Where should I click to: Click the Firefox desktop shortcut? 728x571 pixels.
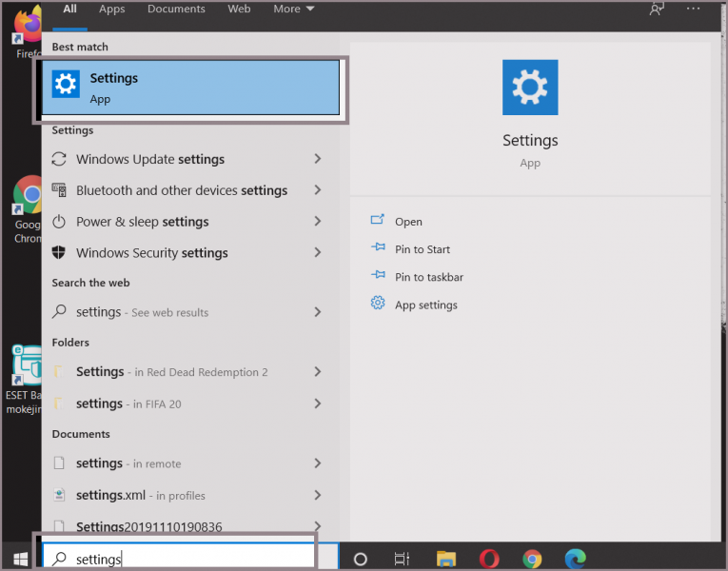[x=28, y=30]
